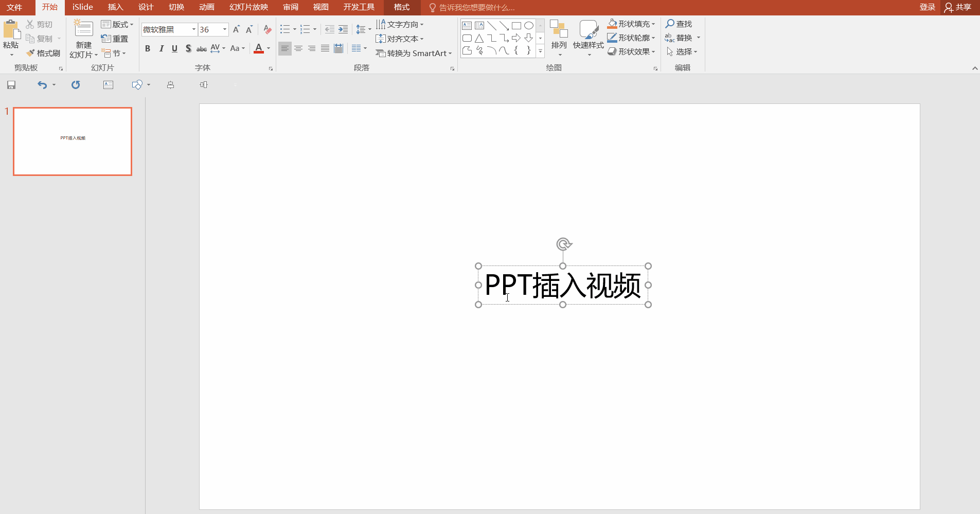980x514 pixels.
Task: Enable strikethrough formatting
Action: point(201,48)
